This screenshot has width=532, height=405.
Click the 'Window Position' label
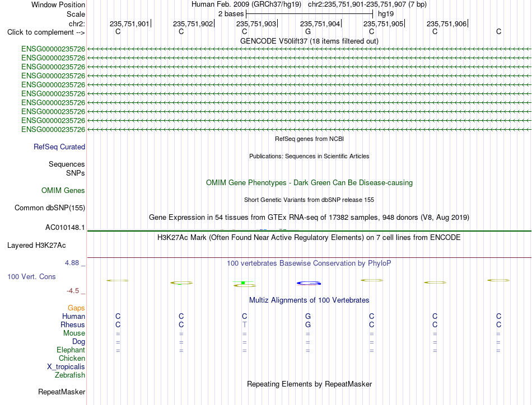pyautogui.click(x=58, y=4)
